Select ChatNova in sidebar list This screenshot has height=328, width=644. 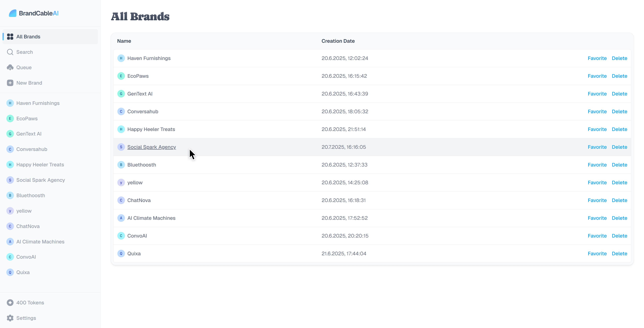50,226
